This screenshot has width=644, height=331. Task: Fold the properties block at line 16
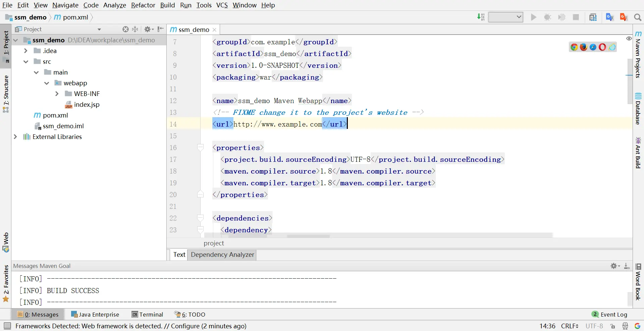[x=200, y=147]
